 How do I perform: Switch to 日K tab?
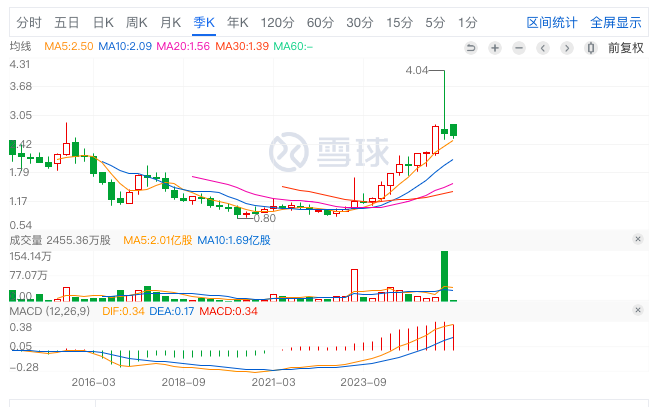(x=103, y=22)
